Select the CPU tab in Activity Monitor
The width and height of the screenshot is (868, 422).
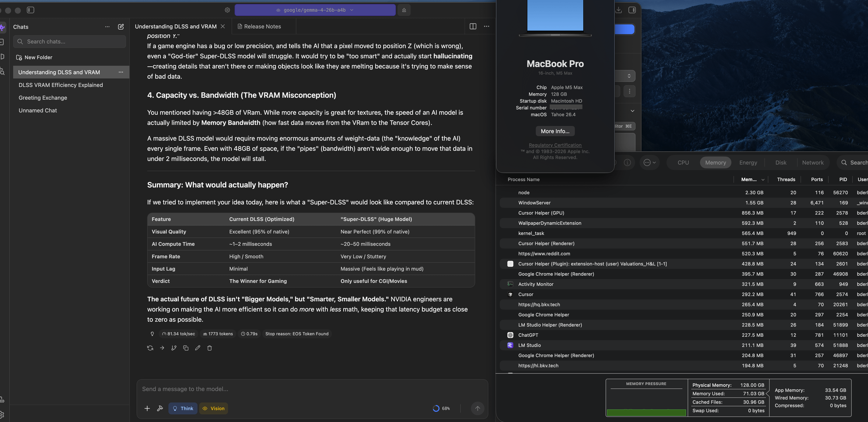(x=683, y=163)
